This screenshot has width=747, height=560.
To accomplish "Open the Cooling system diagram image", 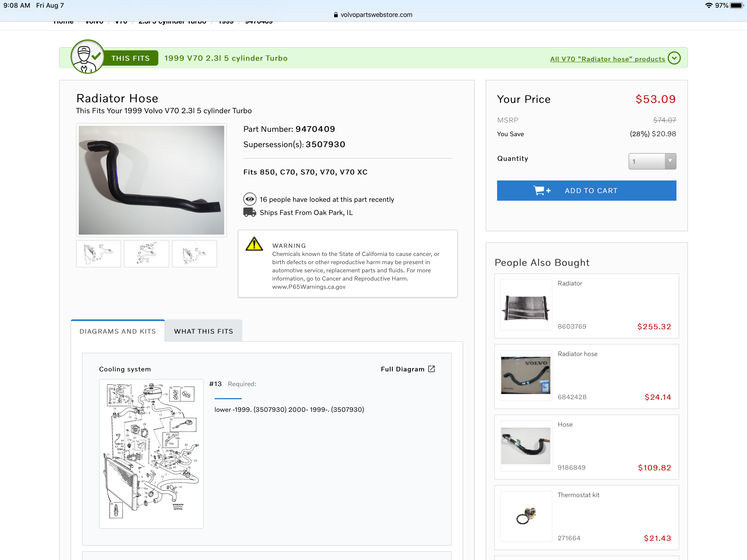I will 151,453.
